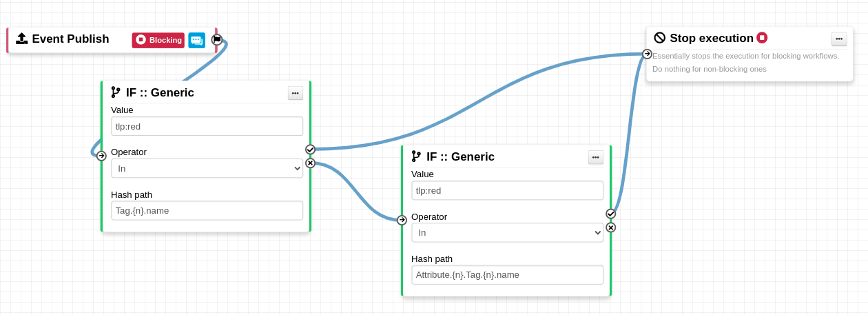The image size is (868, 315).
Task: Open Operator dropdown above the Attribute.{n}.Tag.{n}.name hash path
Action: (x=507, y=233)
